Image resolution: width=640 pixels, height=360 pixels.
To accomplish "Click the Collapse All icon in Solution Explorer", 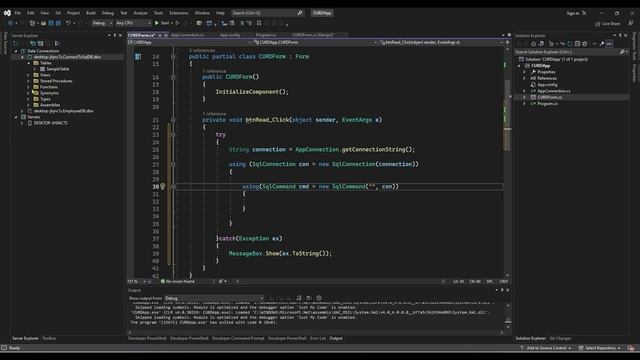I will (577, 44).
